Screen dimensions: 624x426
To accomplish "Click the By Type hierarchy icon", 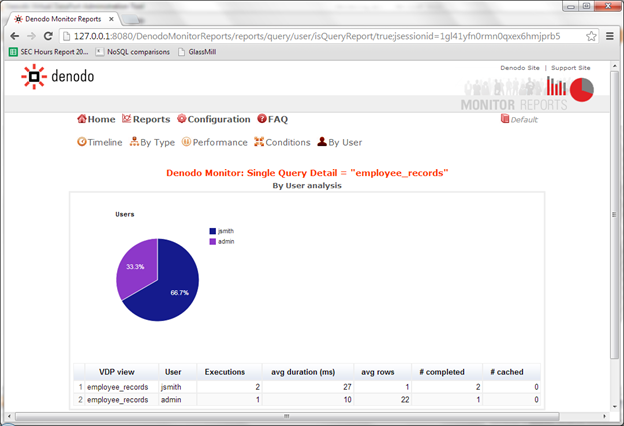I will (x=135, y=142).
